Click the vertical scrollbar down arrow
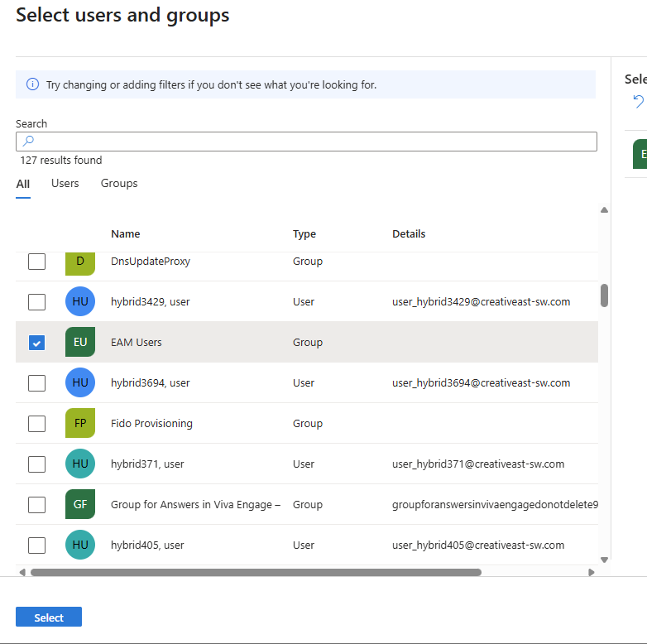The height and width of the screenshot is (644, 647). tap(604, 560)
